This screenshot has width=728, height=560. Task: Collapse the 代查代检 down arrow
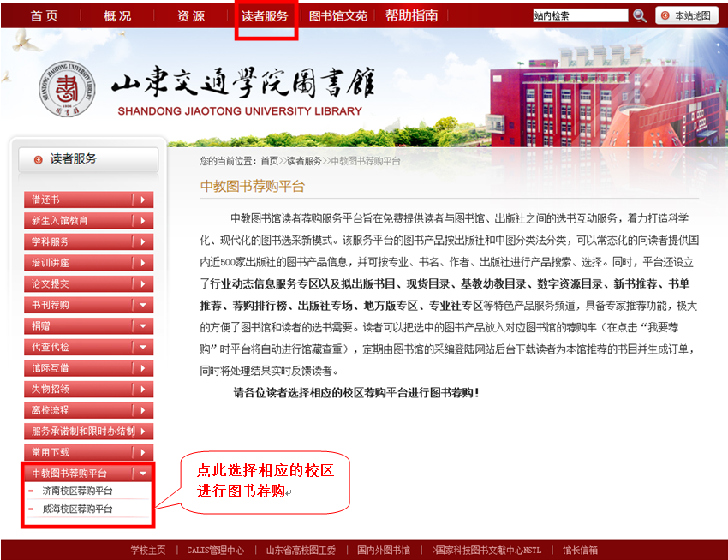[143, 347]
